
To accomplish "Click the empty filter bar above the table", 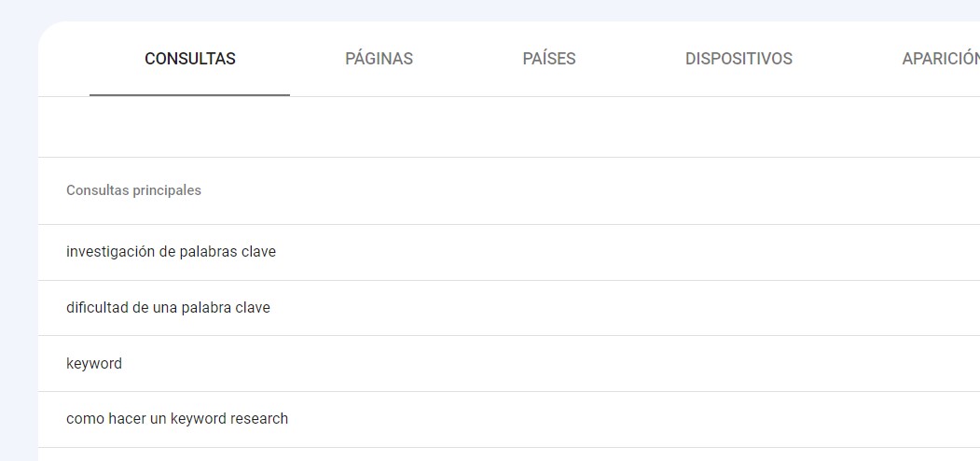I will point(509,127).
